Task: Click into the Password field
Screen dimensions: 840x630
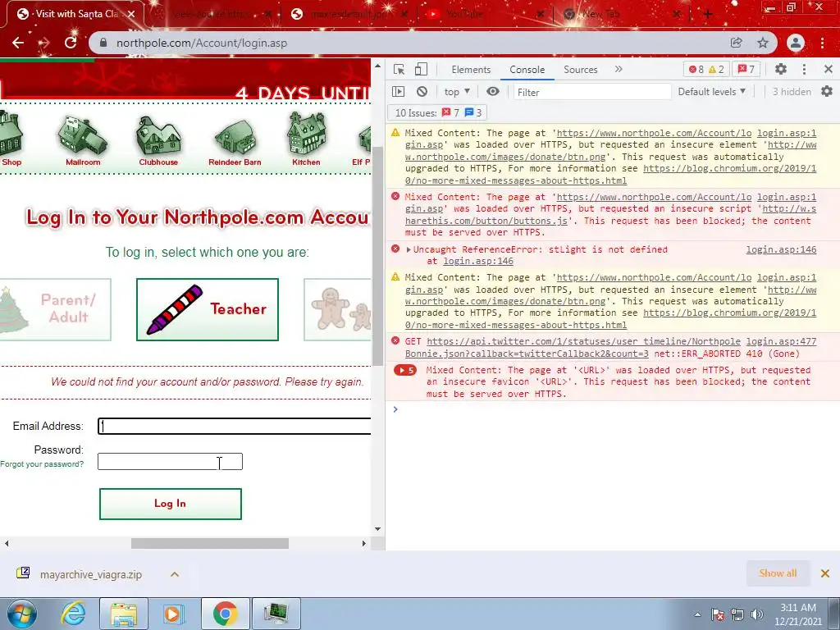Action: click(170, 461)
